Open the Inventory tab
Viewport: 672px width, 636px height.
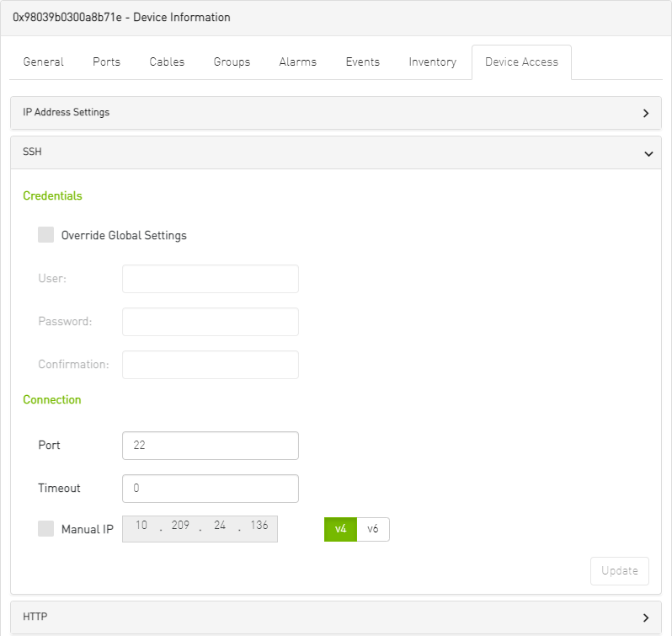tap(432, 62)
